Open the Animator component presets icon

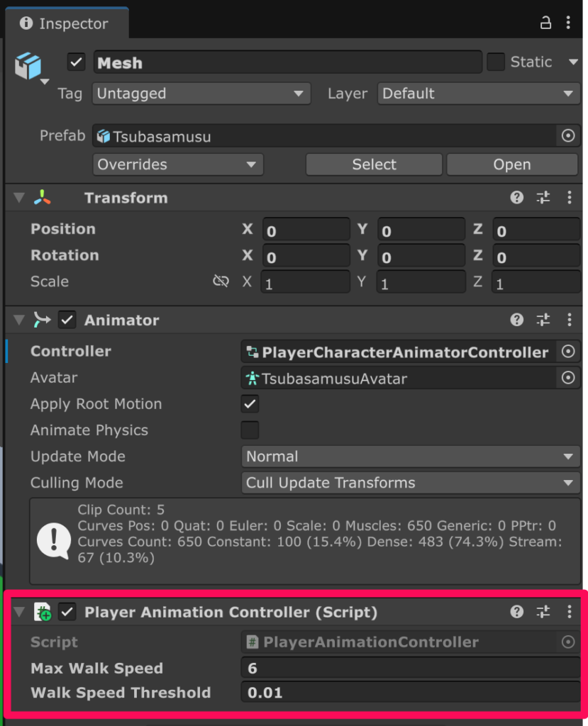click(x=543, y=320)
